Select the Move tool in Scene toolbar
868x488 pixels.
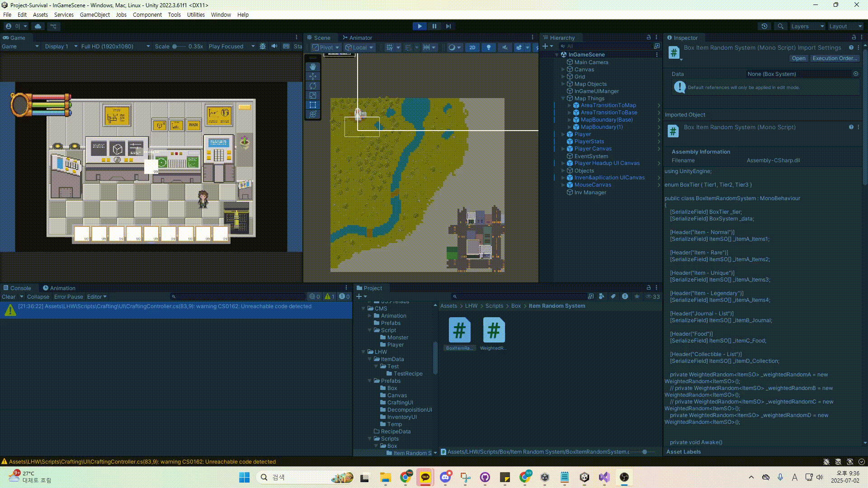tap(313, 76)
